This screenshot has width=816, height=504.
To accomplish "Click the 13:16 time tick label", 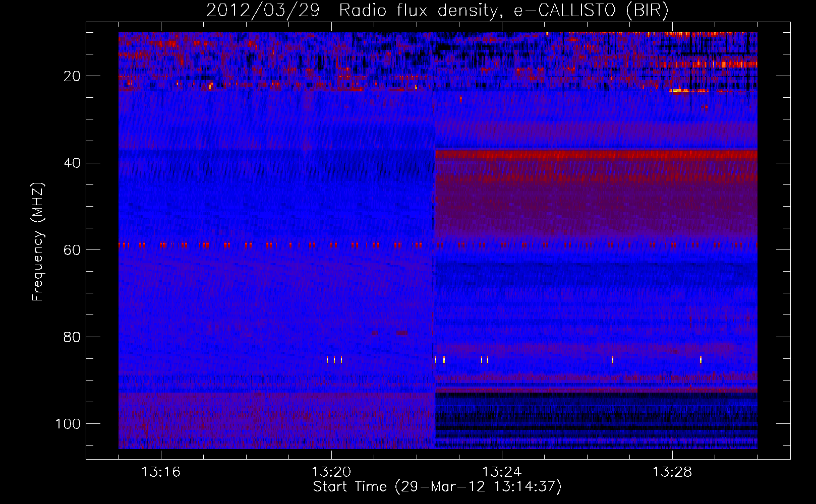I will (161, 472).
